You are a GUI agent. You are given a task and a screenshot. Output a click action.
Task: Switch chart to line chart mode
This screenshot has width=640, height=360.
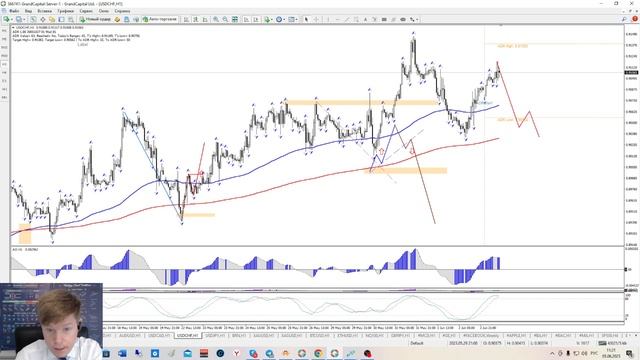click(x=205, y=19)
